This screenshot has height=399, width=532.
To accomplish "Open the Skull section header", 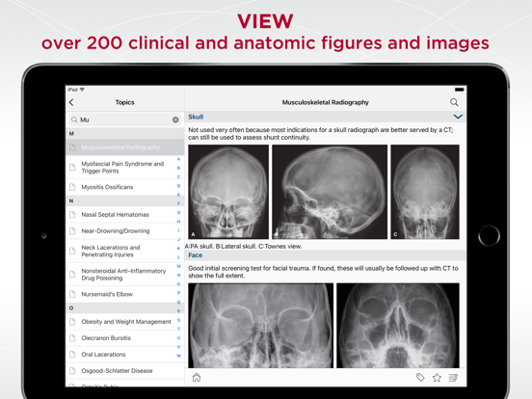I will [x=326, y=117].
